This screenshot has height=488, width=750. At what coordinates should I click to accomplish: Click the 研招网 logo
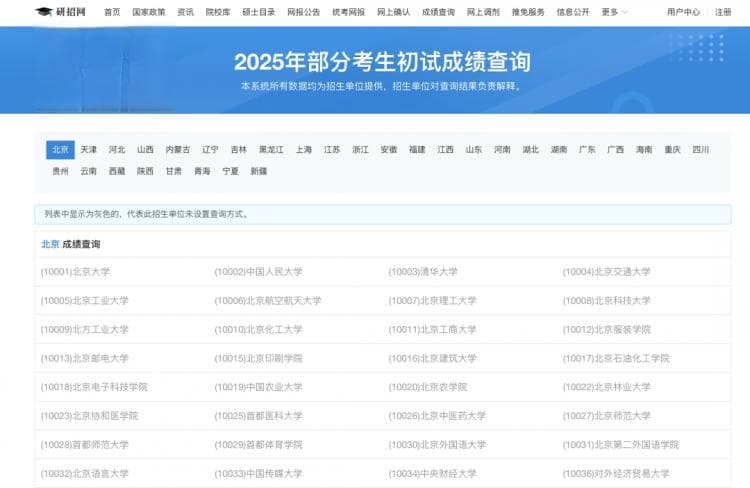coord(60,11)
